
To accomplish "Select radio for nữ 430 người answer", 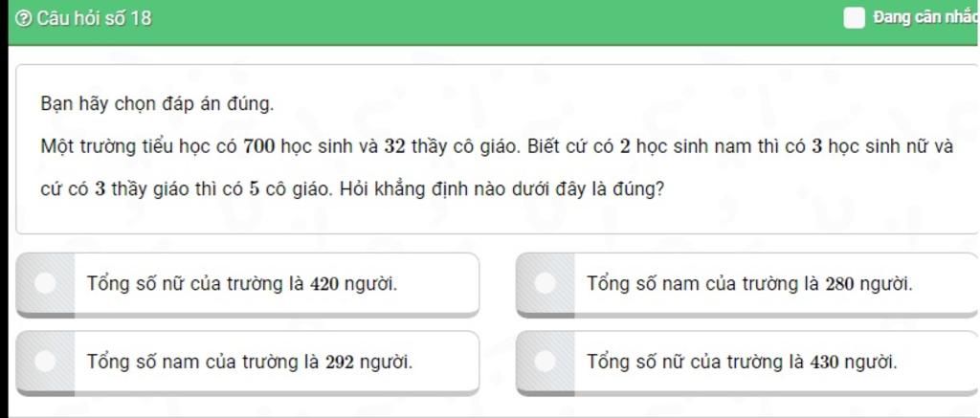I will [x=545, y=362].
